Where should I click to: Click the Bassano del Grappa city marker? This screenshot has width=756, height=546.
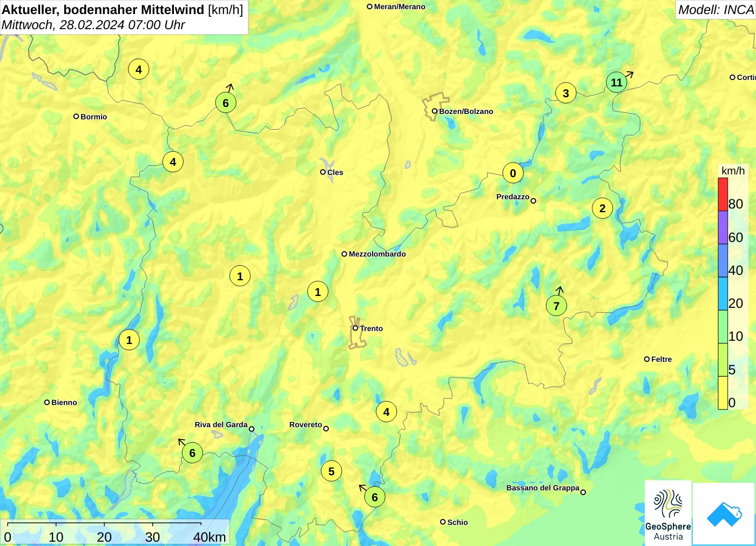583,492
